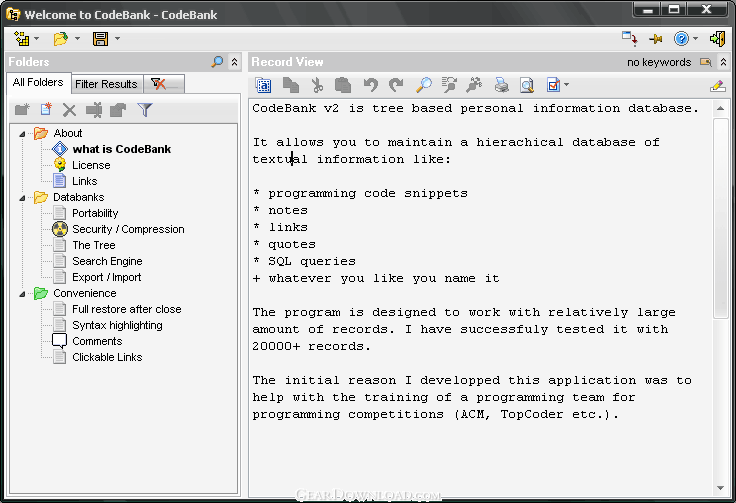Select the Clickable Links record

(107, 357)
